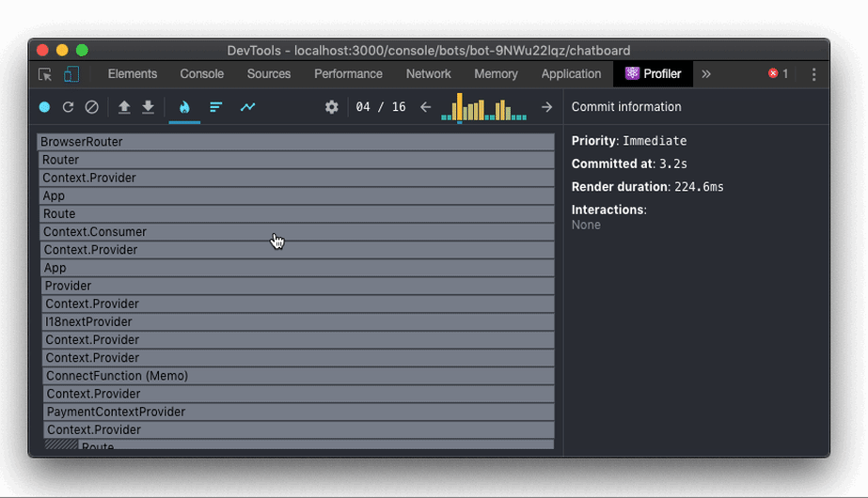
Task: Select the Profiler tab
Action: [x=654, y=73]
